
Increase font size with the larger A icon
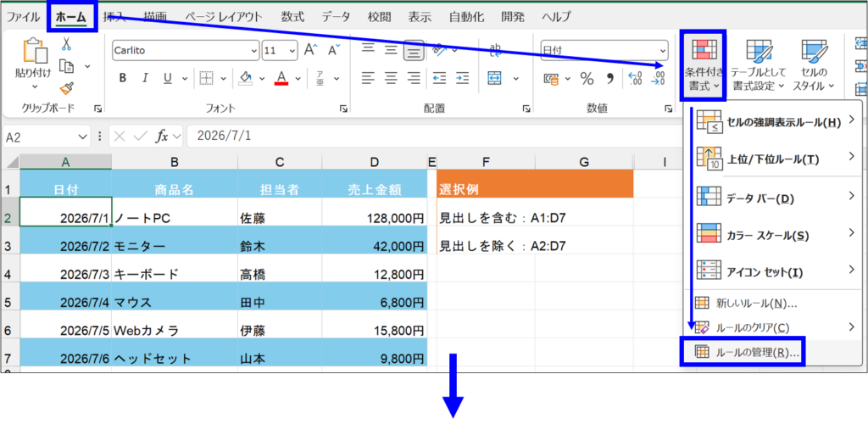(309, 50)
